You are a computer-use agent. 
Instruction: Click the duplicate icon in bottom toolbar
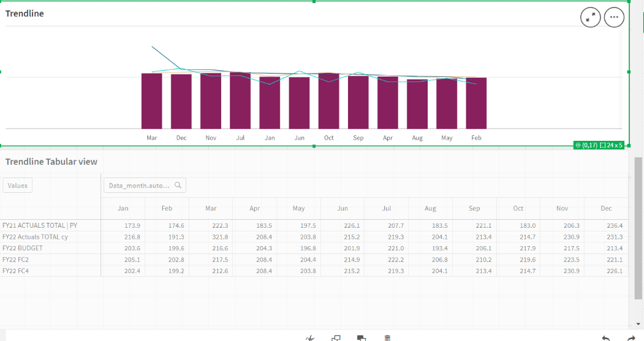(x=336, y=338)
